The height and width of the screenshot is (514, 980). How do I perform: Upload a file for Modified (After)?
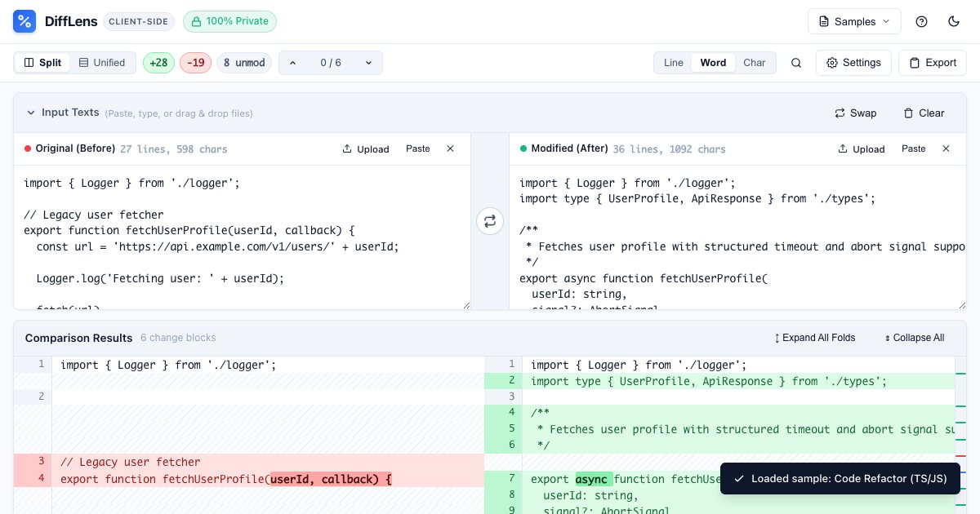861,148
